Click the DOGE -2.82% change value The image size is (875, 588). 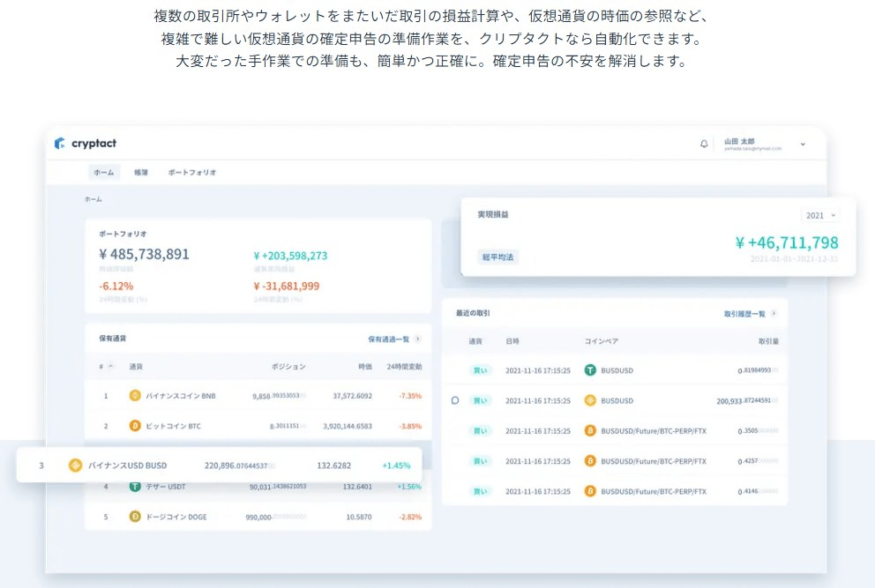(x=410, y=517)
